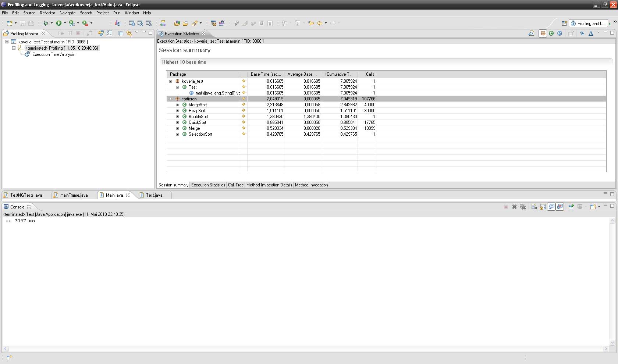This screenshot has width=618, height=364.
Task: Click the Profiling and Logging perspective button
Action: pyautogui.click(x=588, y=23)
